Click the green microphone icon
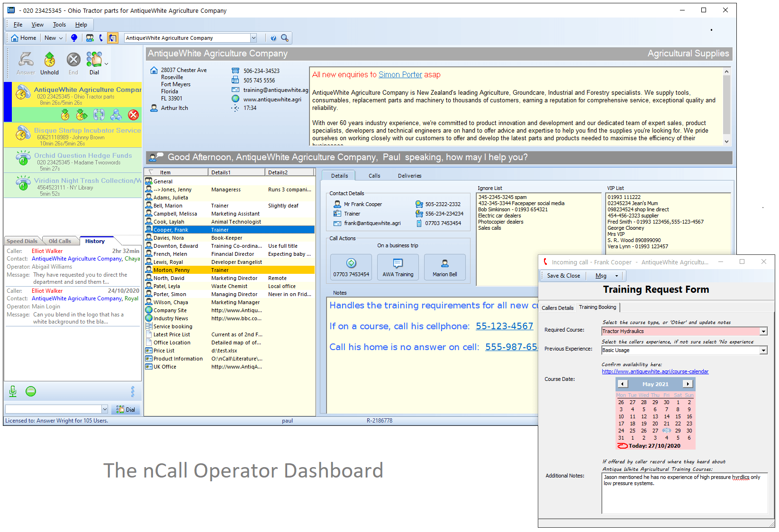779x532 pixels. 13,391
